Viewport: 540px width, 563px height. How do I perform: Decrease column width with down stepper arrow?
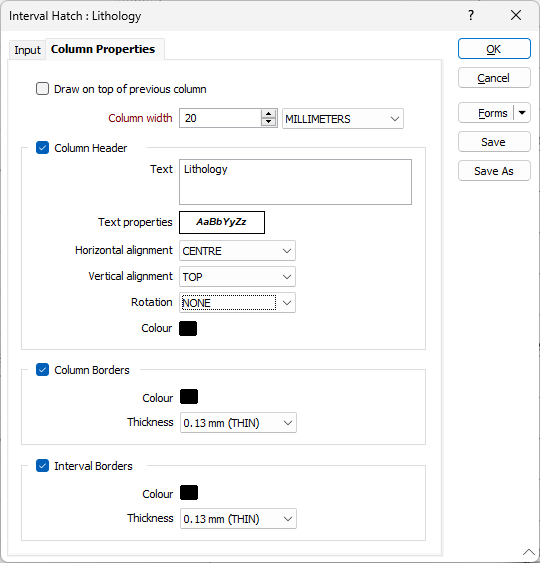tap(268, 122)
